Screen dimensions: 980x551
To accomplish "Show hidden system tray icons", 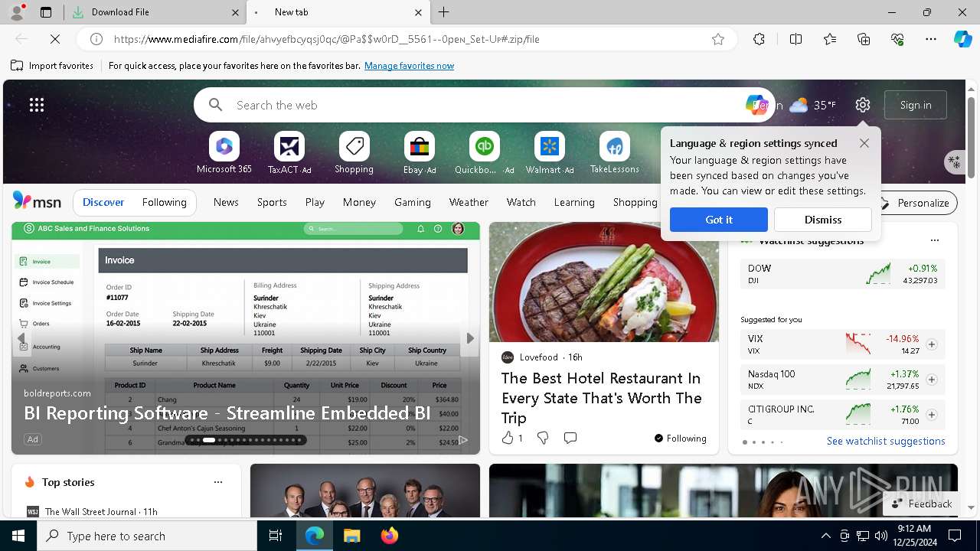I will [825, 536].
